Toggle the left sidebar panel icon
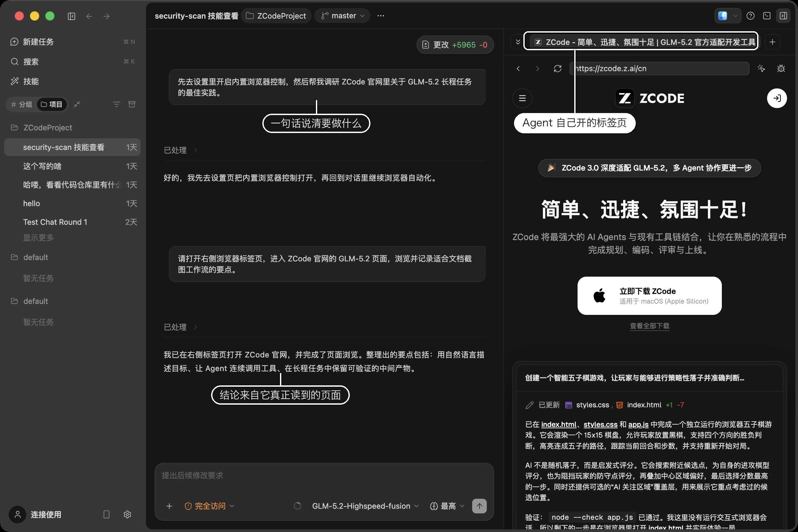The width and height of the screenshot is (798, 532). tap(71, 16)
